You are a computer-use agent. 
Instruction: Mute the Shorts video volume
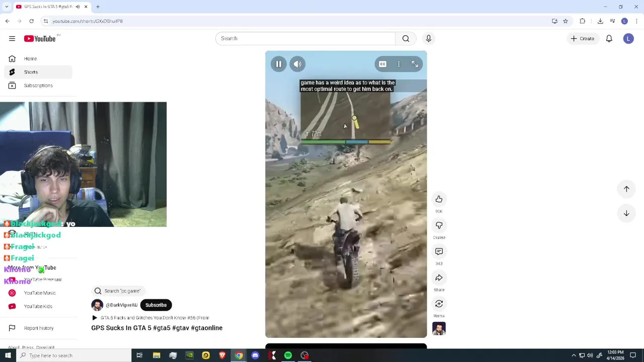(x=297, y=64)
